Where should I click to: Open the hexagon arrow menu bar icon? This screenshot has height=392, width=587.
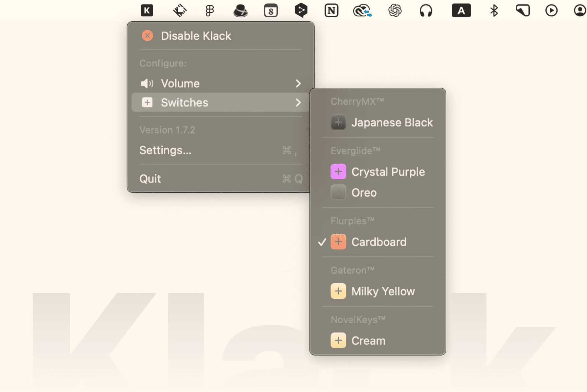301,10
